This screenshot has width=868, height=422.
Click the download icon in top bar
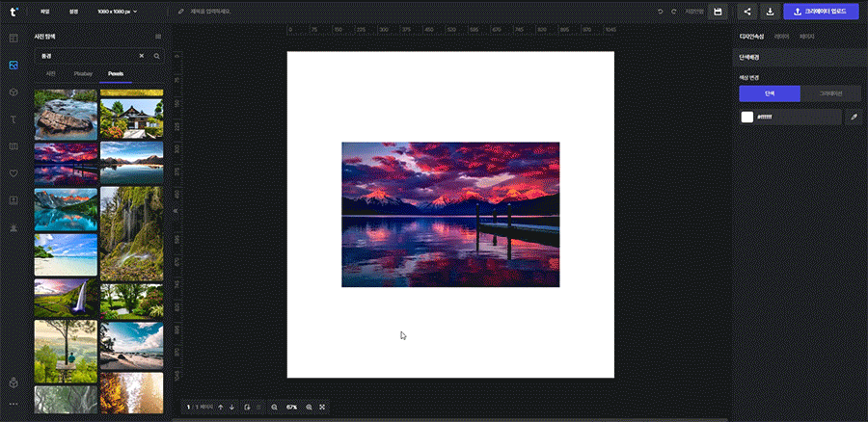(x=770, y=12)
